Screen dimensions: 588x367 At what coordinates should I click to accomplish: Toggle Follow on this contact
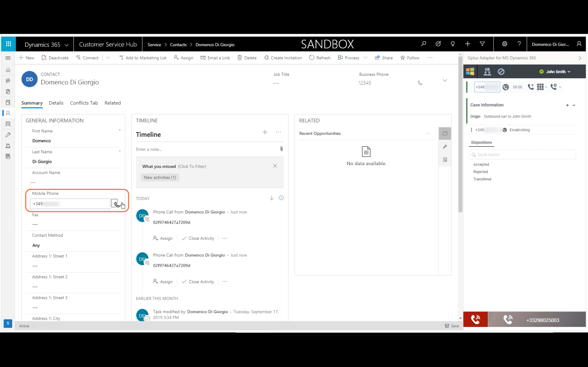coord(410,58)
